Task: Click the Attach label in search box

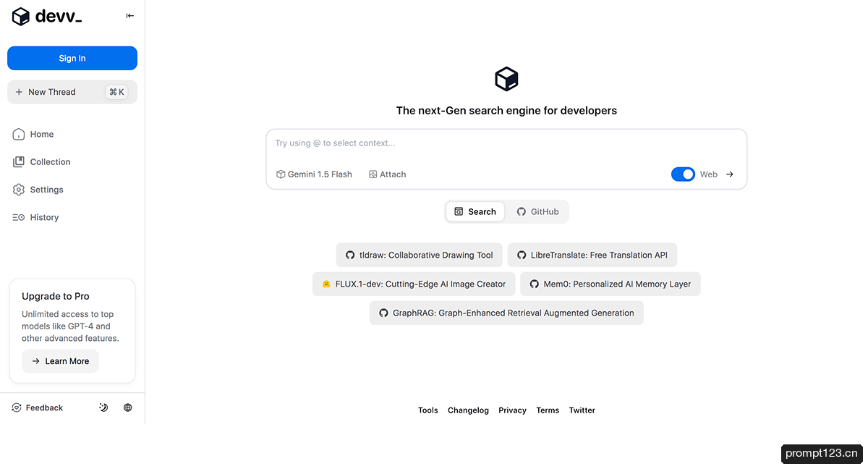Action: click(393, 174)
